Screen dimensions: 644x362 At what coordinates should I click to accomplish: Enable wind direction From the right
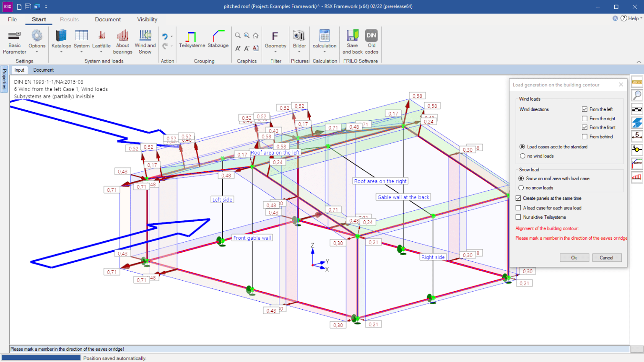click(584, 119)
